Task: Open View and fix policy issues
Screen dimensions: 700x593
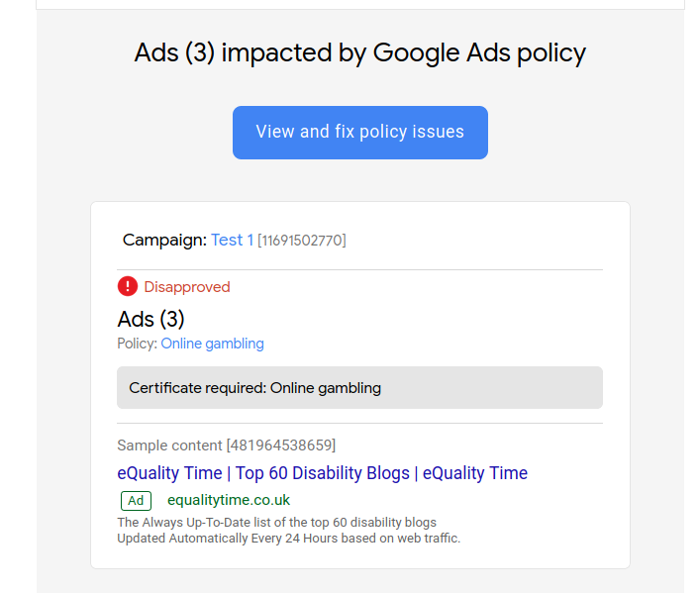Action: coord(359,133)
